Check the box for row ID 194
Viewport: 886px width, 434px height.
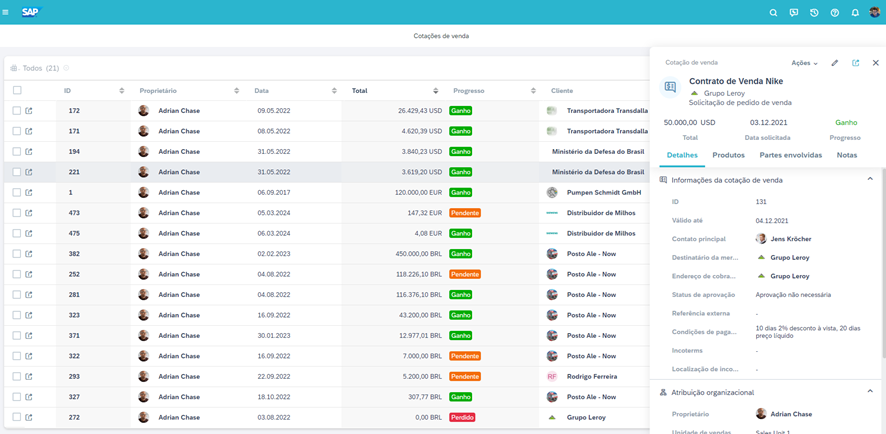point(17,151)
